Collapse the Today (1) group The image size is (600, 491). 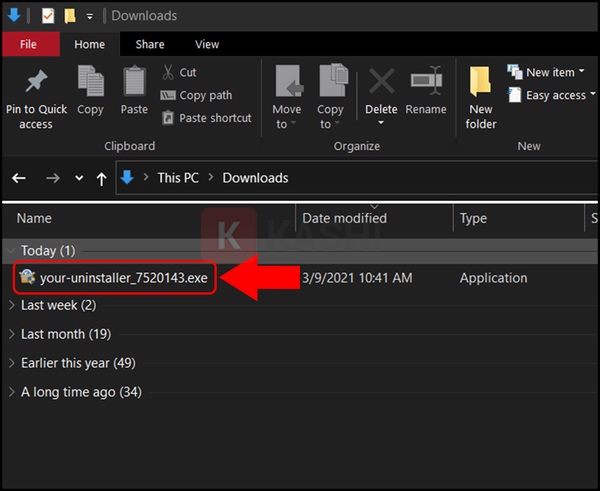[11, 251]
